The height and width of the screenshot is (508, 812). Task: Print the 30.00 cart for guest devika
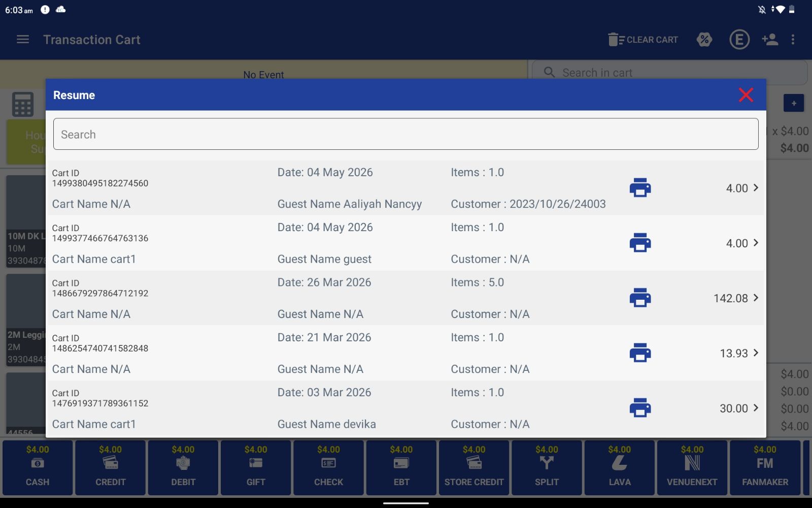pyautogui.click(x=640, y=408)
